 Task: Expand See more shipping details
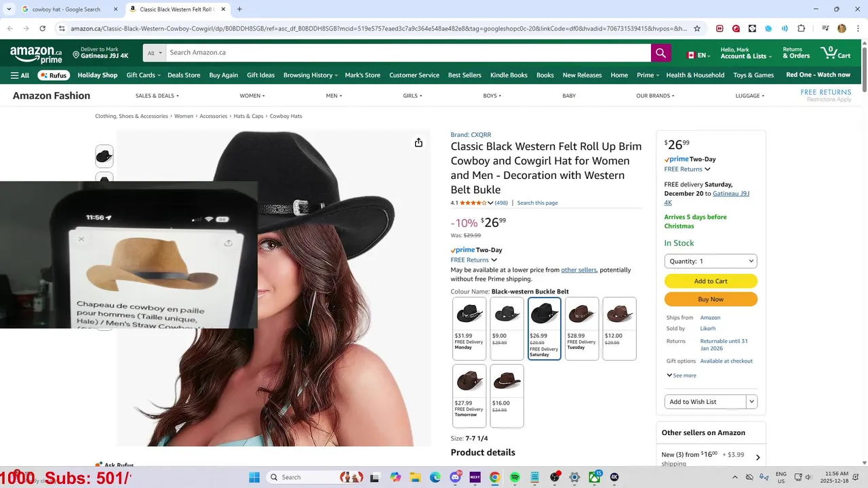coord(682,375)
